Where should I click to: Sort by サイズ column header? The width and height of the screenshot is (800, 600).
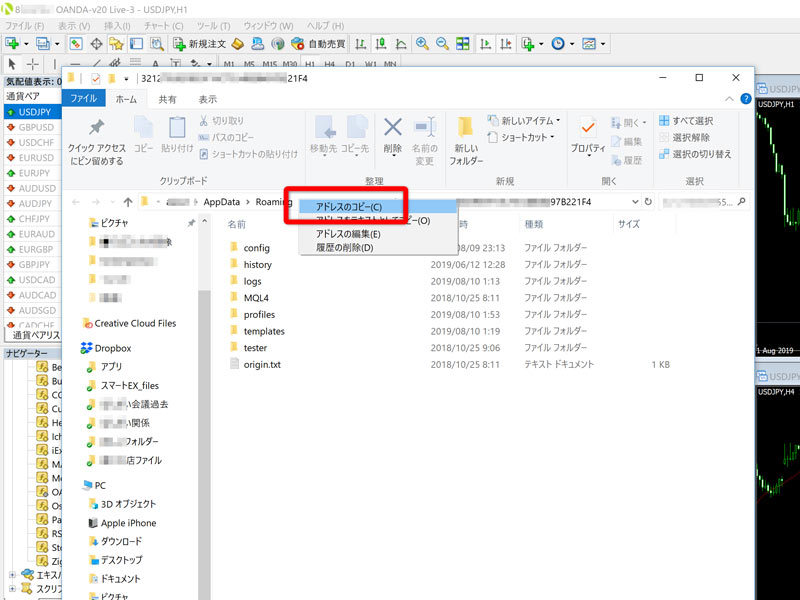click(x=629, y=224)
